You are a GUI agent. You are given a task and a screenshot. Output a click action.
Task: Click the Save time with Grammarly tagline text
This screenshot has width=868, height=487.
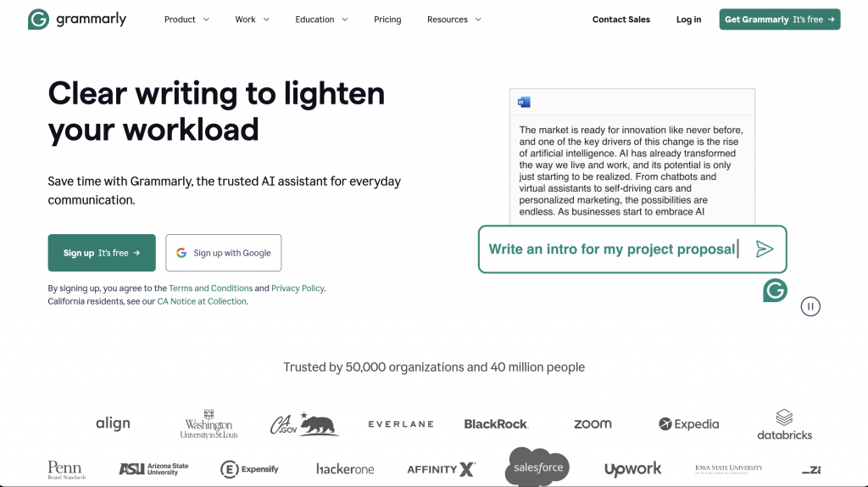[x=224, y=191]
